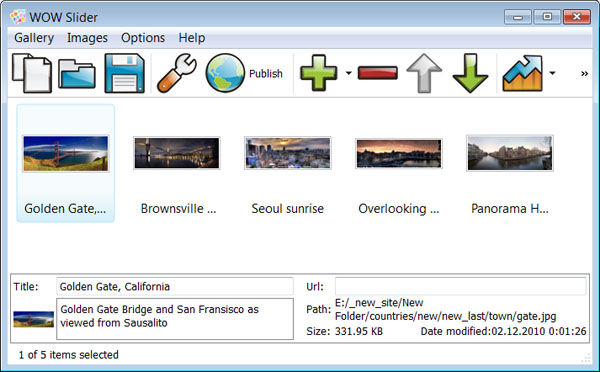Expand the dropdown arrow next to the plus icon

[349, 73]
